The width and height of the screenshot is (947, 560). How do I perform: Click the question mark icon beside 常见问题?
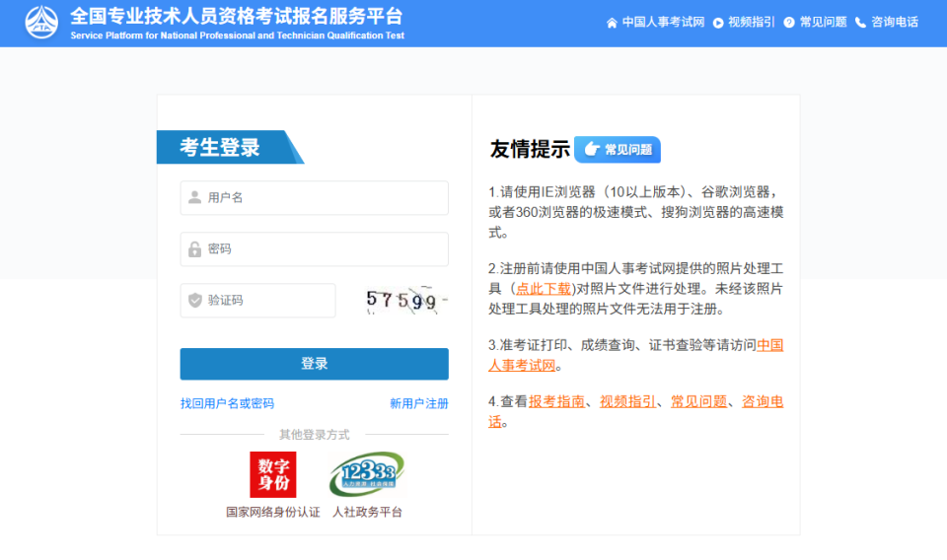click(x=789, y=23)
